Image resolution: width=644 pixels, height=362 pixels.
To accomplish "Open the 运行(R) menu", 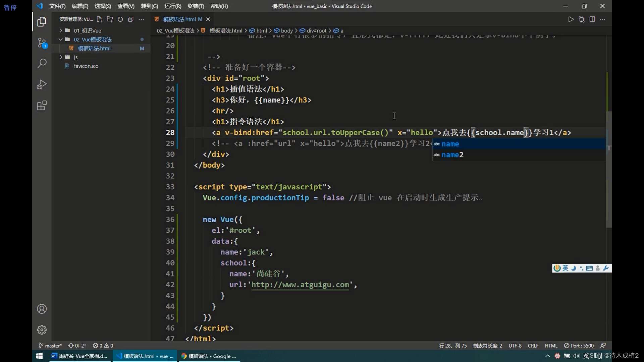I will (x=173, y=6).
